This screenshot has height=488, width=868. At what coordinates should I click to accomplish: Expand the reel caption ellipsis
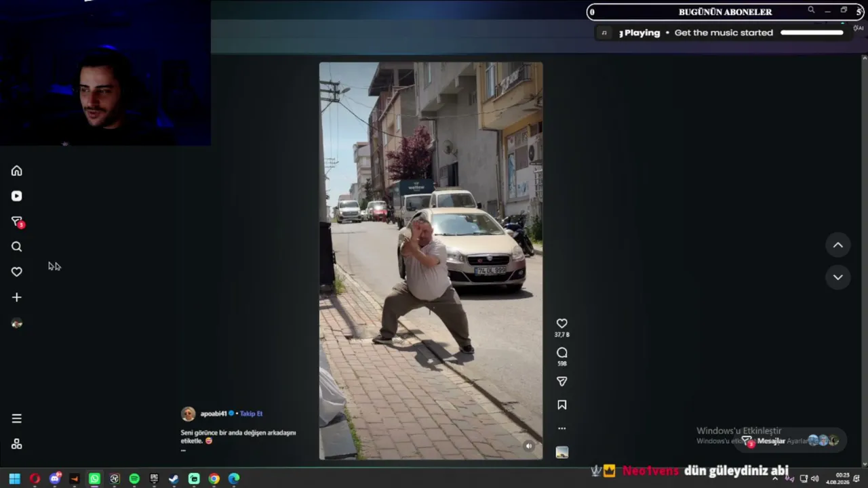point(183,450)
